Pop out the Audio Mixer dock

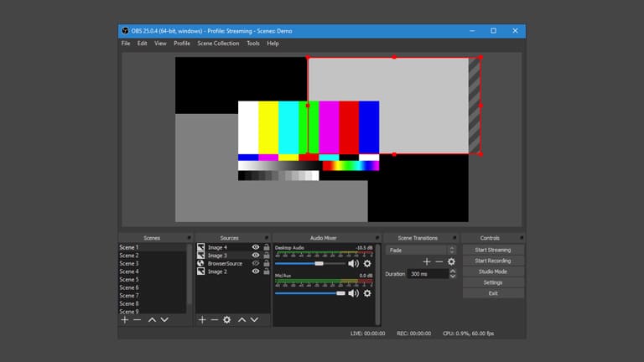[377, 238]
